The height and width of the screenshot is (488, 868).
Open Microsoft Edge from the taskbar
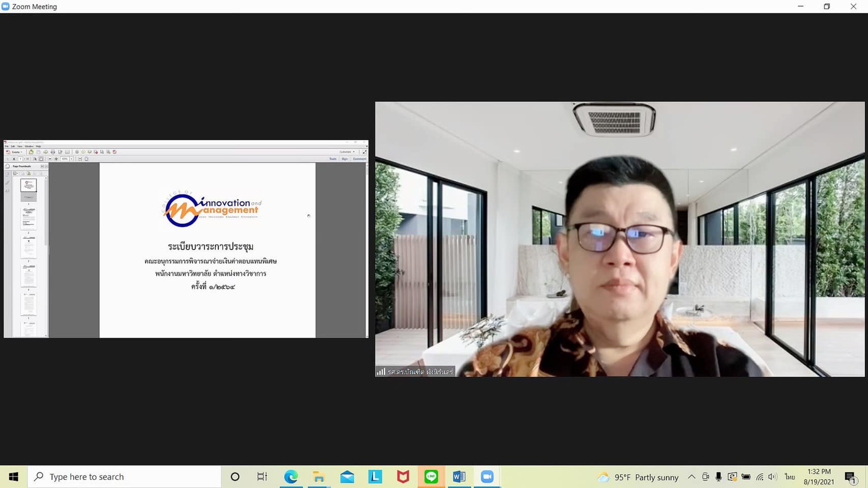291,477
